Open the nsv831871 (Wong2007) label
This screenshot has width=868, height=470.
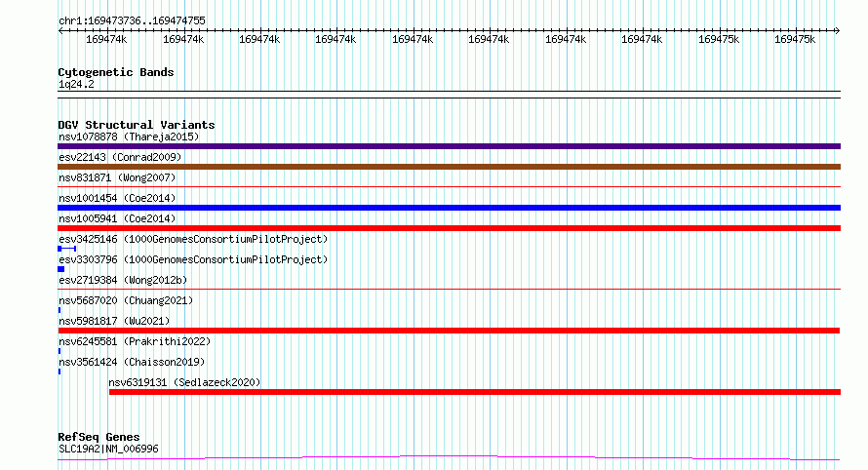pos(117,177)
